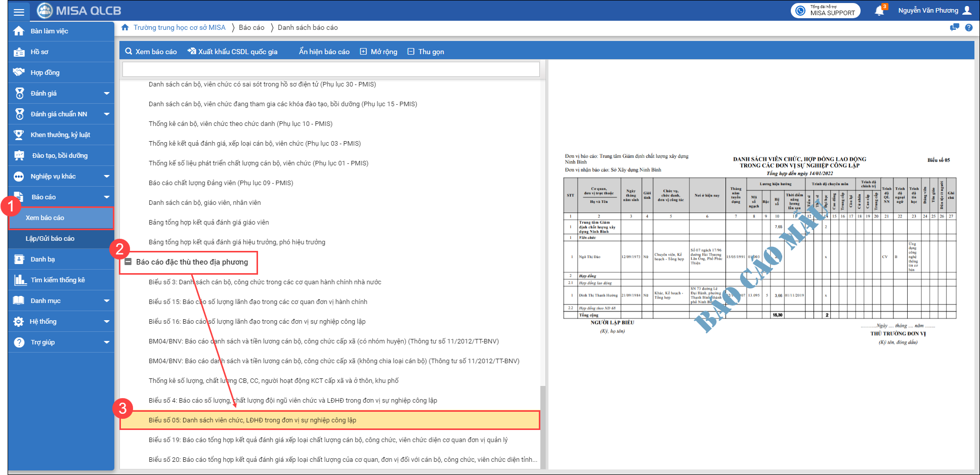Expand the Đánh giá sidebar menu arrow
This screenshot has height=475, width=980.
106,94
